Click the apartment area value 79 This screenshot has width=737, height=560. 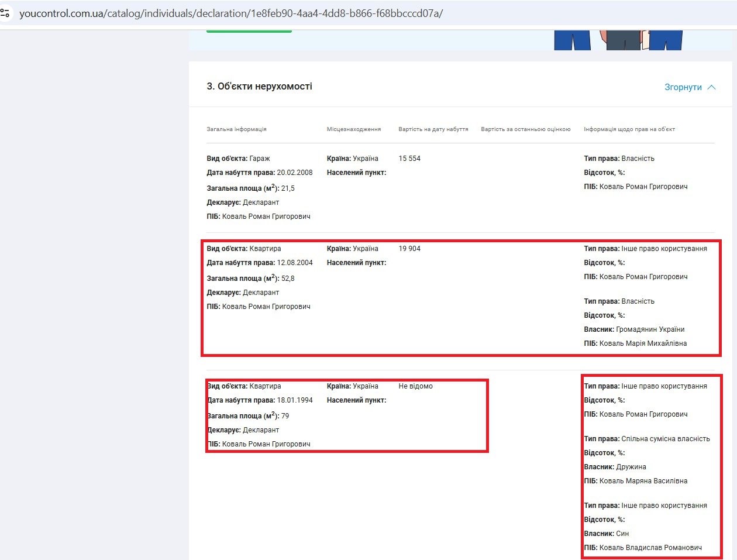285,416
